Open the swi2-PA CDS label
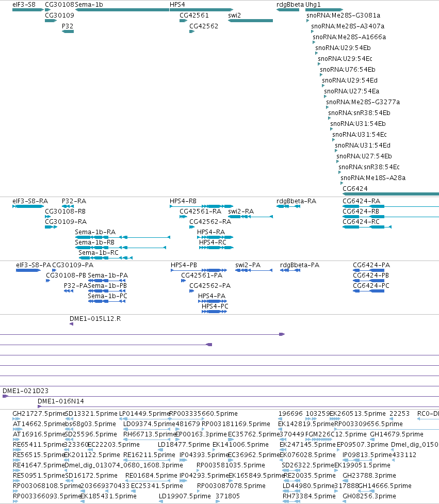 tap(248, 265)
